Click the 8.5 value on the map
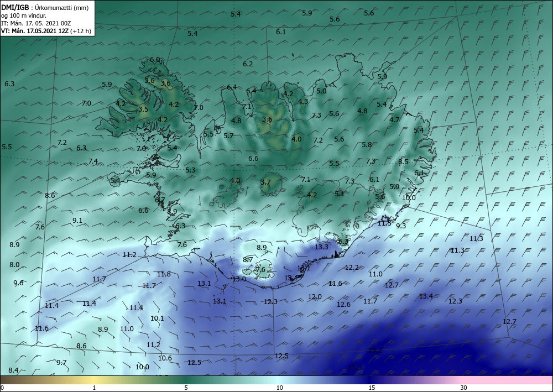The width and height of the screenshot is (553, 392). (403, 162)
